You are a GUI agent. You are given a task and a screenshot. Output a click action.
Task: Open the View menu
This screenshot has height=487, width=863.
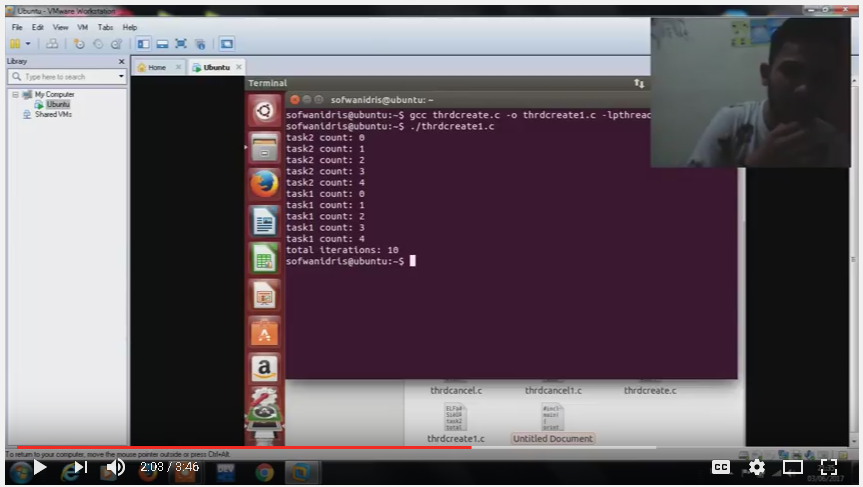point(61,27)
